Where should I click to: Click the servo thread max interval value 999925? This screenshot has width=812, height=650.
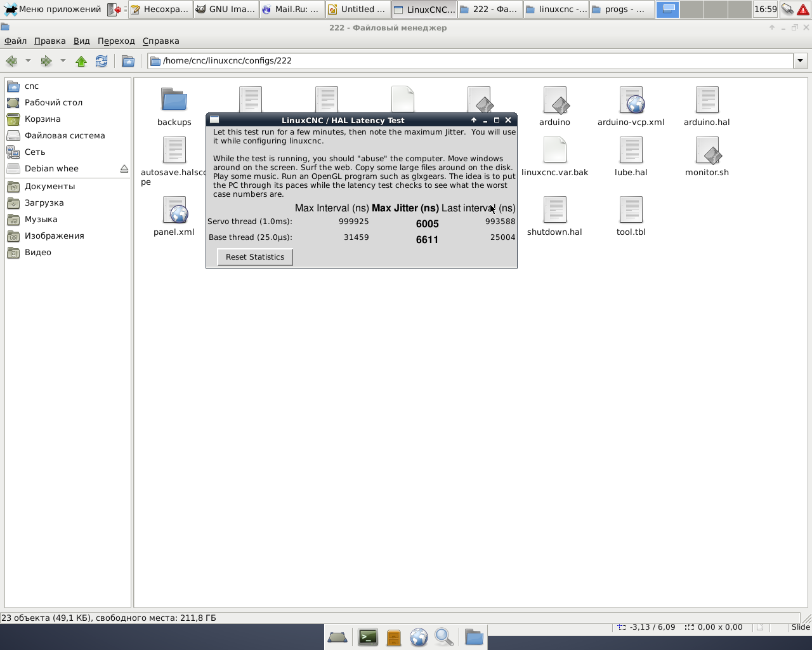(354, 222)
